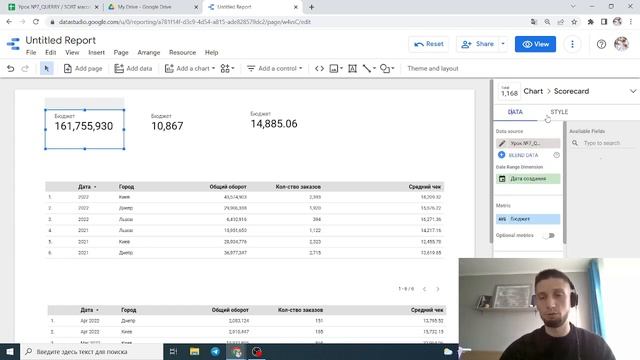Click the Reset button
The width and height of the screenshot is (640, 360).
429,44
